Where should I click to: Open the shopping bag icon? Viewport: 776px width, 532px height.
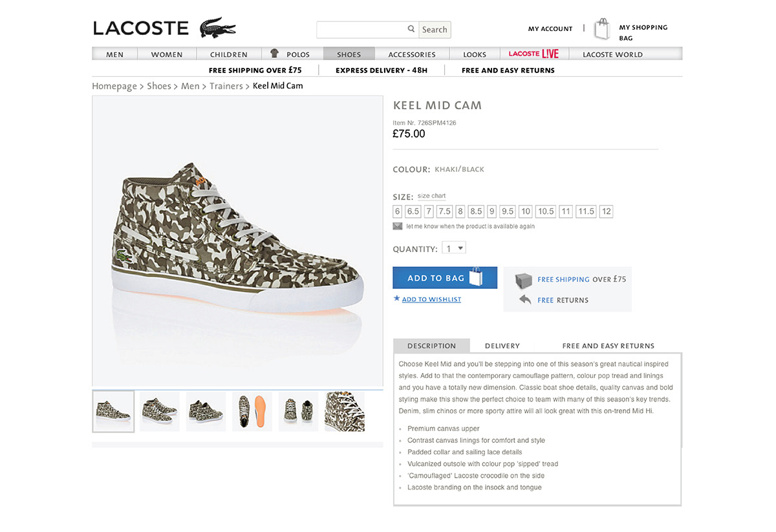(602, 29)
